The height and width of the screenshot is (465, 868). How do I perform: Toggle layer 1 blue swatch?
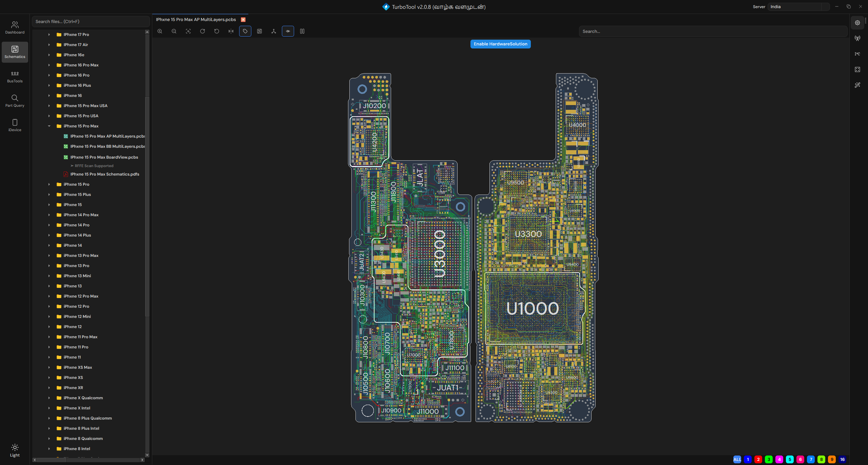[748, 460]
